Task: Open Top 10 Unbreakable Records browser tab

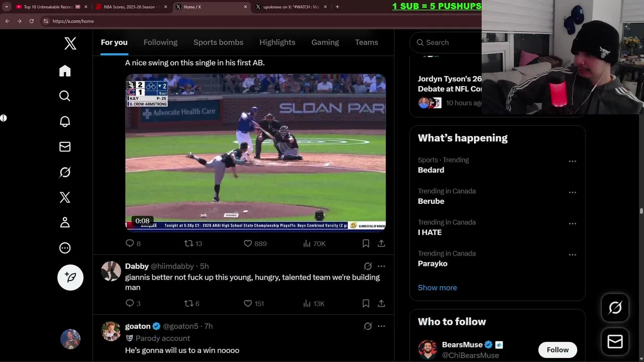Action: tap(50, 7)
